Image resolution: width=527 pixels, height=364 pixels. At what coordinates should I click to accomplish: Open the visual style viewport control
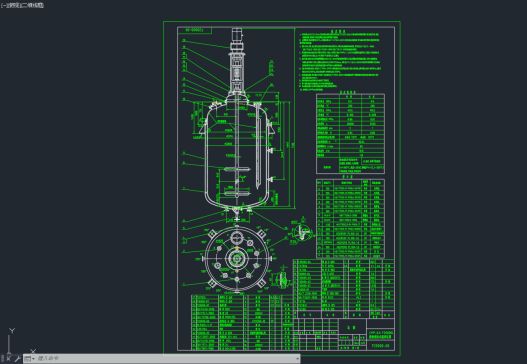pos(33,5)
